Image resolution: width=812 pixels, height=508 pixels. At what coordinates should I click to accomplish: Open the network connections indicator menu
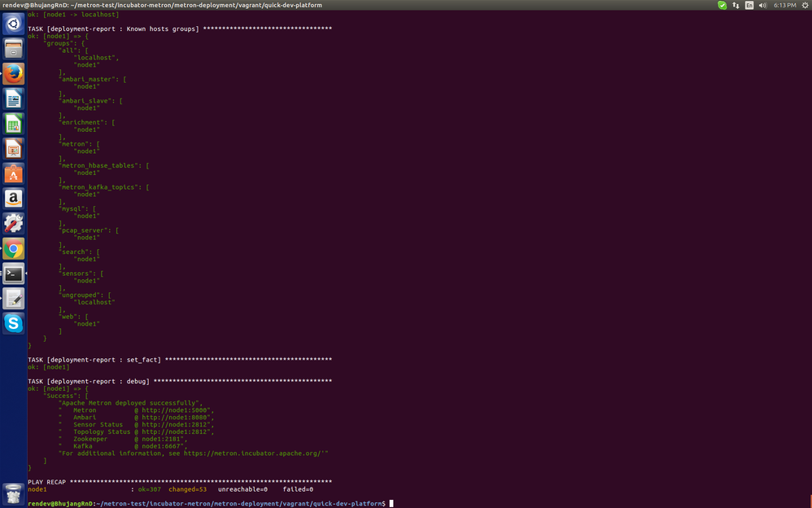(736, 5)
